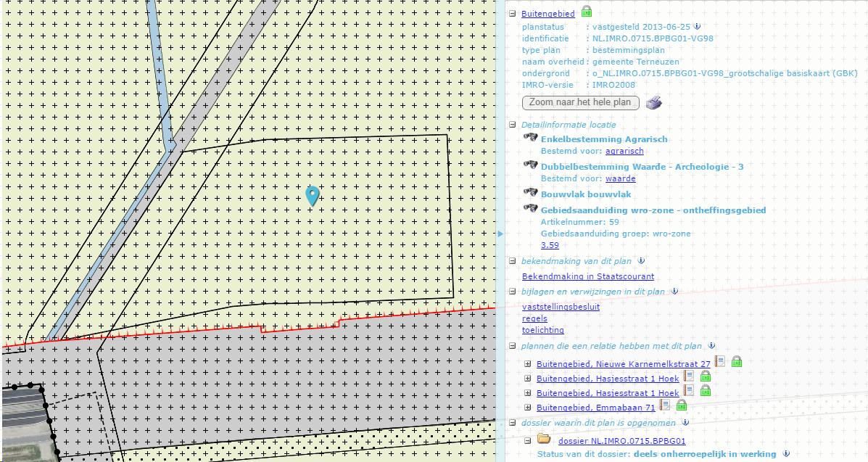Open info icon for dossier waarin dit plan
Viewport: 868px width, 462px height.
click(685, 422)
